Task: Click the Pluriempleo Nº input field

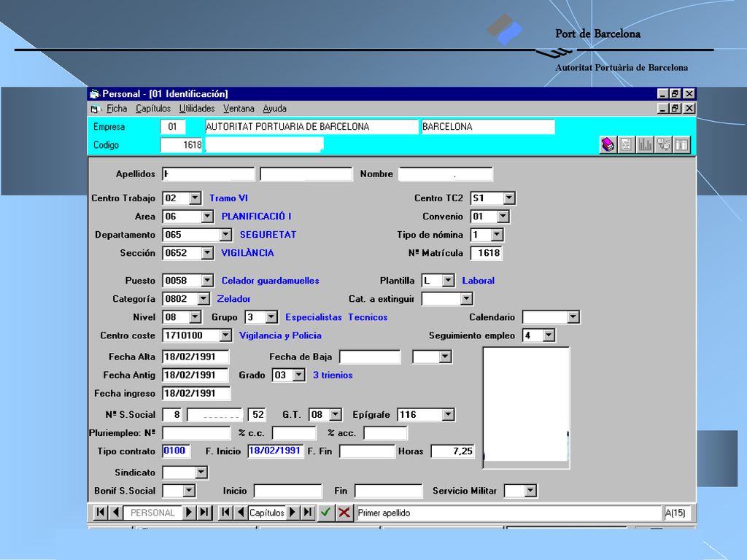Action: [196, 433]
